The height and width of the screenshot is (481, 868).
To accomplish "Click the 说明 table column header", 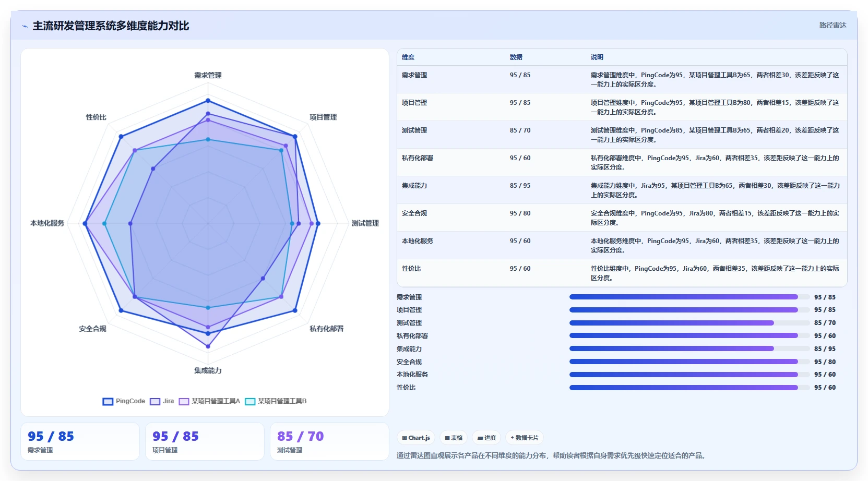I will pos(597,57).
